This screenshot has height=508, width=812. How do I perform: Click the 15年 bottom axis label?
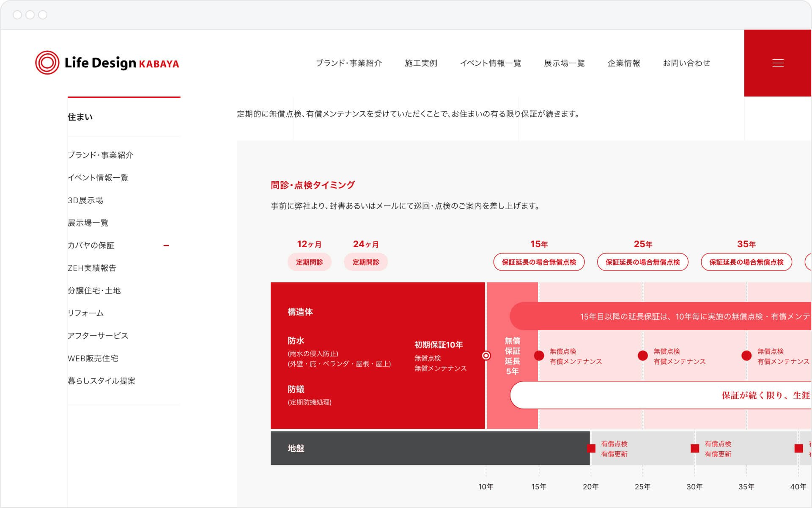[539, 487]
